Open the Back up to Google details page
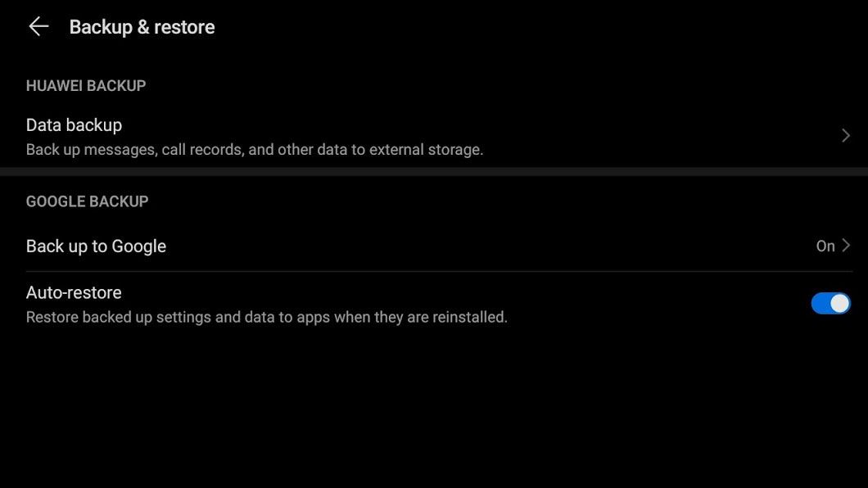The height and width of the screenshot is (488, 868). coord(409,245)
